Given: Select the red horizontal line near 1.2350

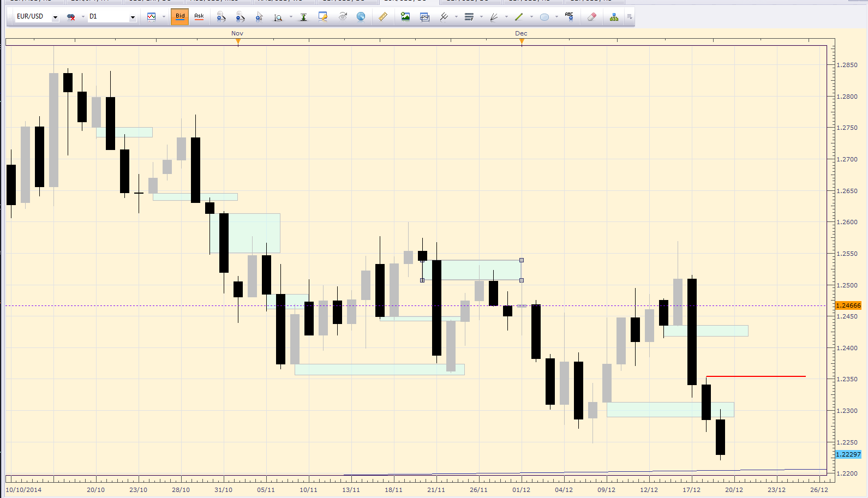Looking at the screenshot, I should (x=756, y=376).
